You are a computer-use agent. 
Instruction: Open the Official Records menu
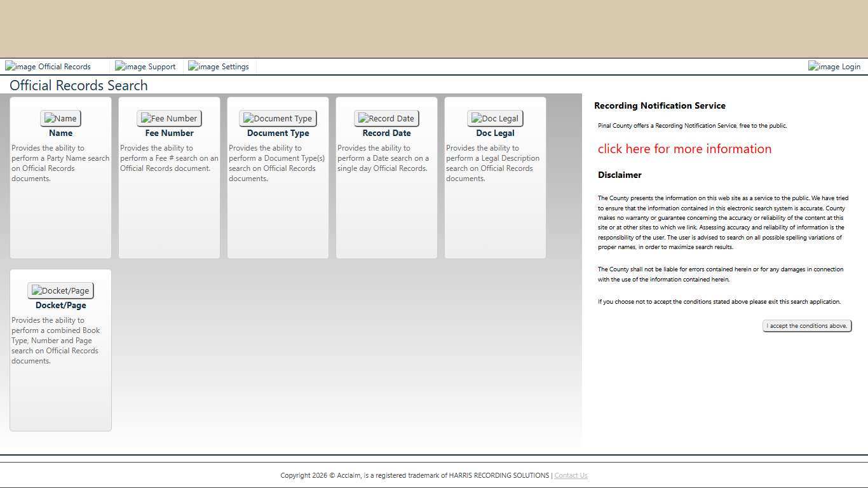pyautogui.click(x=48, y=67)
